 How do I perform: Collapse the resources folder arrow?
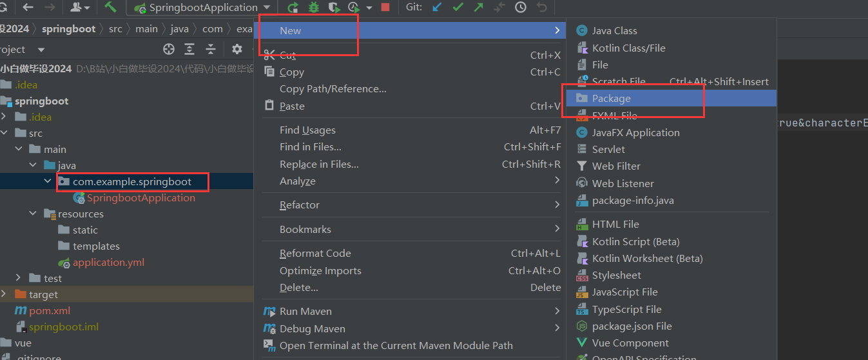[x=34, y=214]
